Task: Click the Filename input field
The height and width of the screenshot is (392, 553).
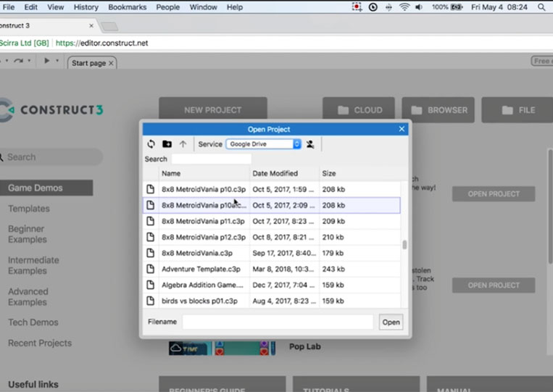Action: coord(278,322)
